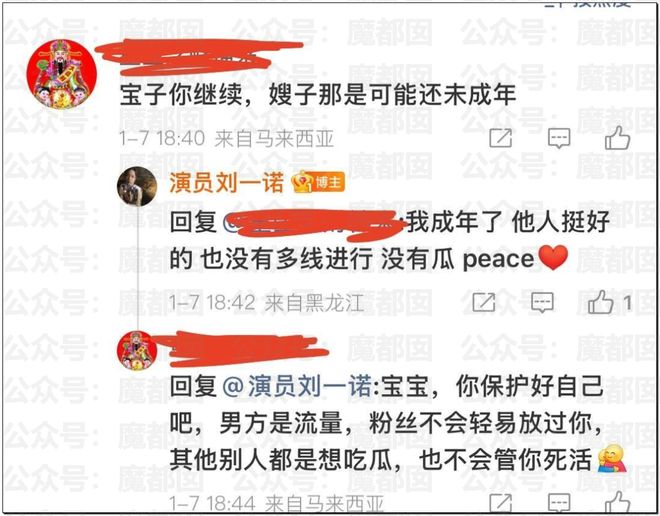Screen dimensions: 660x516
Task: Tap the redacted @mention in 刘一诺's reply
Action: 313,224
